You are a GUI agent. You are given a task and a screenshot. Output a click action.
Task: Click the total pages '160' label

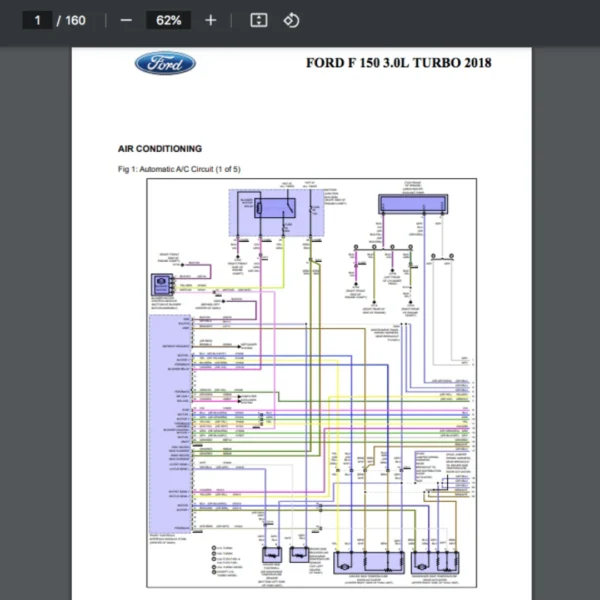point(75,20)
